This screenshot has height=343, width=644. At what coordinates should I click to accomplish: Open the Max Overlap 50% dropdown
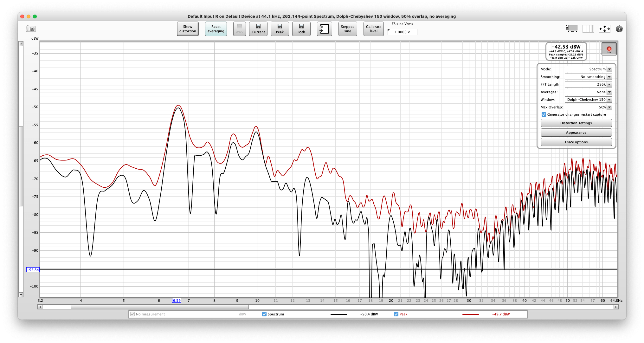(588, 107)
